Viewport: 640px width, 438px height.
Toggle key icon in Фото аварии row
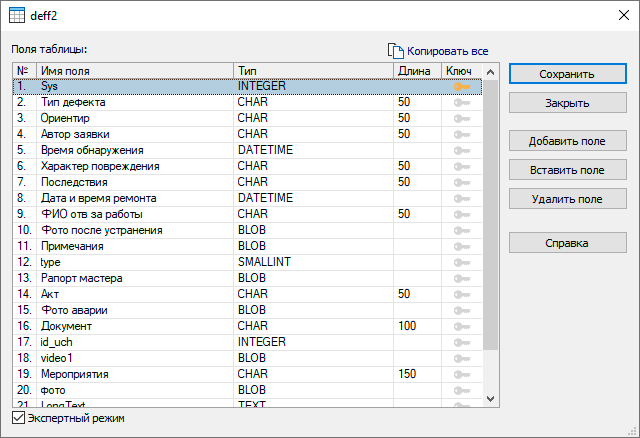(x=462, y=311)
